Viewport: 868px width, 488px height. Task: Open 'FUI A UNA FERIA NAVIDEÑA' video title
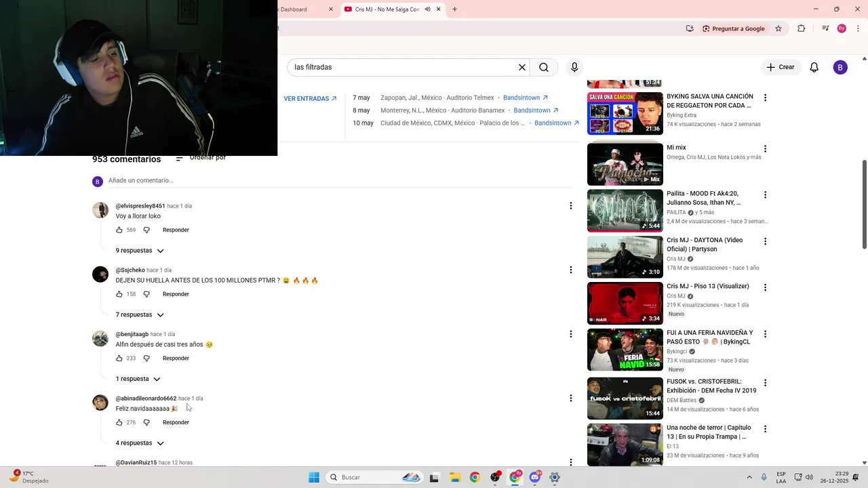[x=710, y=337]
